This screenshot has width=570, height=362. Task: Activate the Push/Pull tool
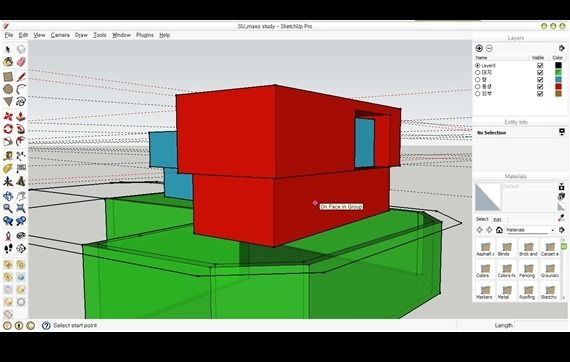[21, 117]
